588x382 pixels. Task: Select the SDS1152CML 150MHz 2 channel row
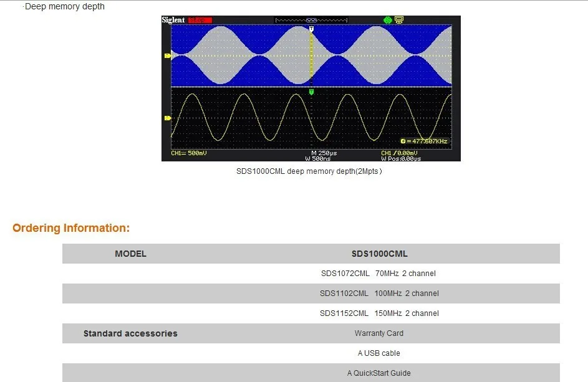point(311,313)
